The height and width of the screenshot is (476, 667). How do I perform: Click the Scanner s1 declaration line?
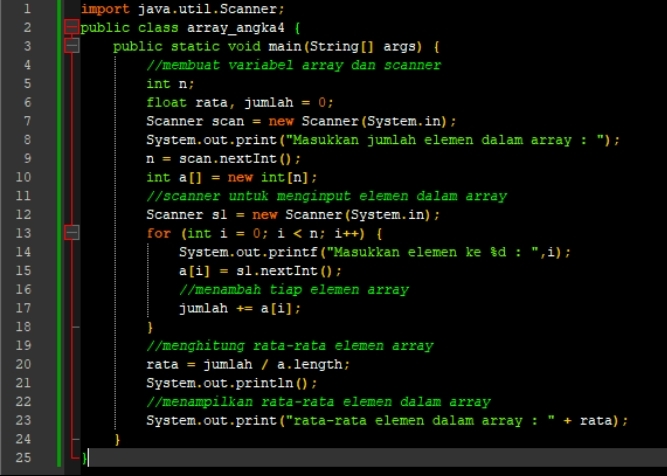tap(292, 215)
